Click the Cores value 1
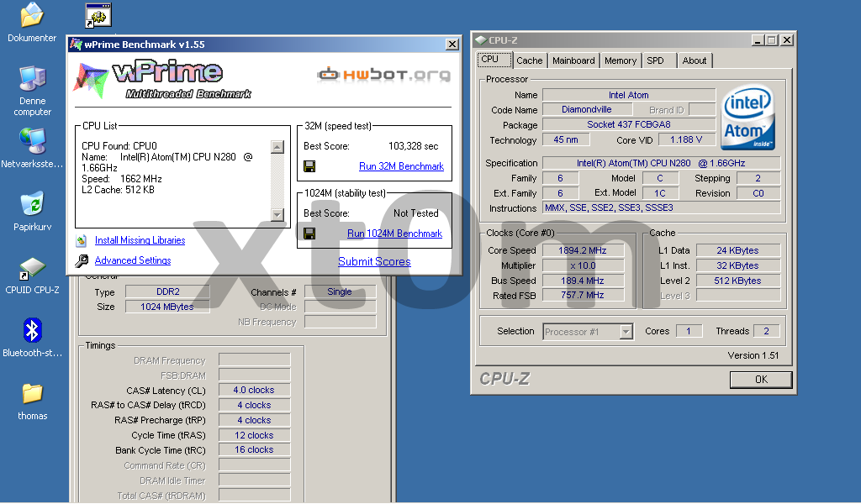Screen dimensions: 861x504 [689, 331]
